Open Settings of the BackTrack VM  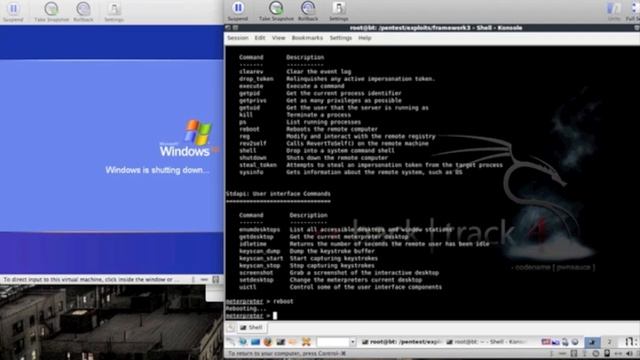(x=339, y=11)
